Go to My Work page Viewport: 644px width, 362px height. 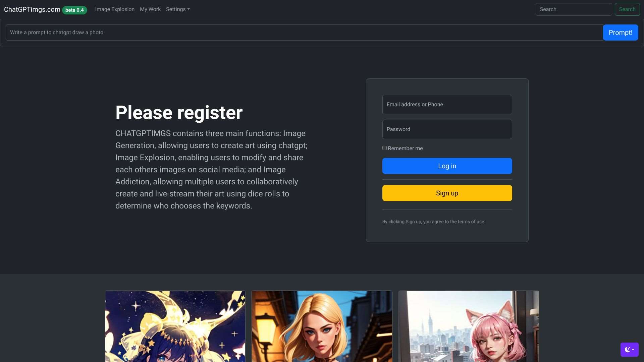tap(150, 9)
